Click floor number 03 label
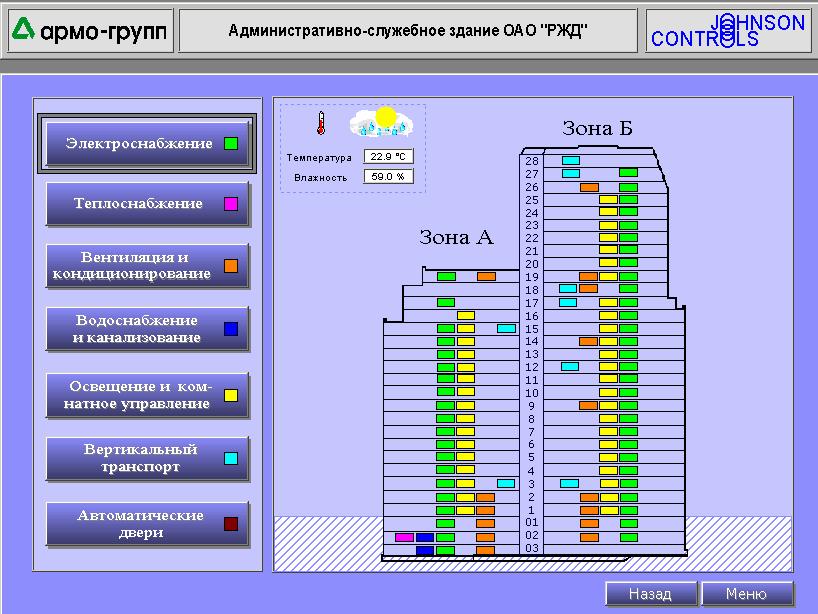 532,548
